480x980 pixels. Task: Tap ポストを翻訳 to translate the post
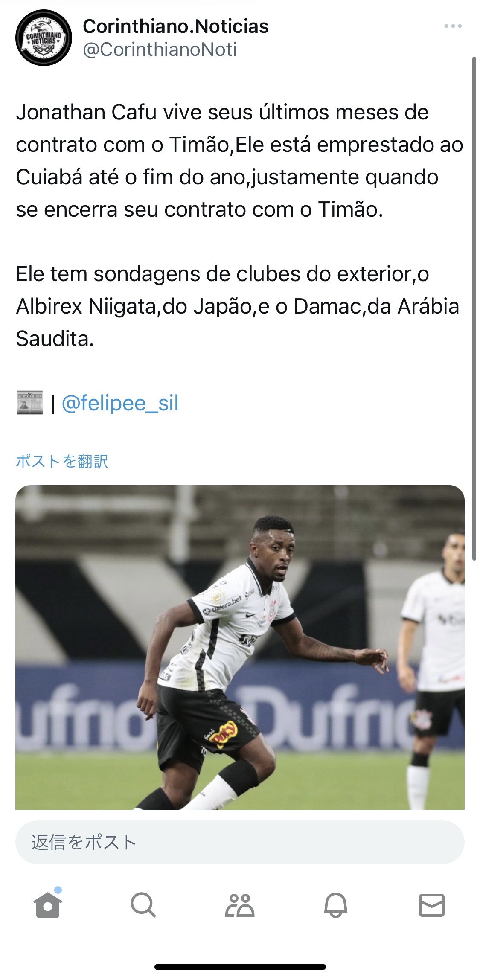pos(62,461)
